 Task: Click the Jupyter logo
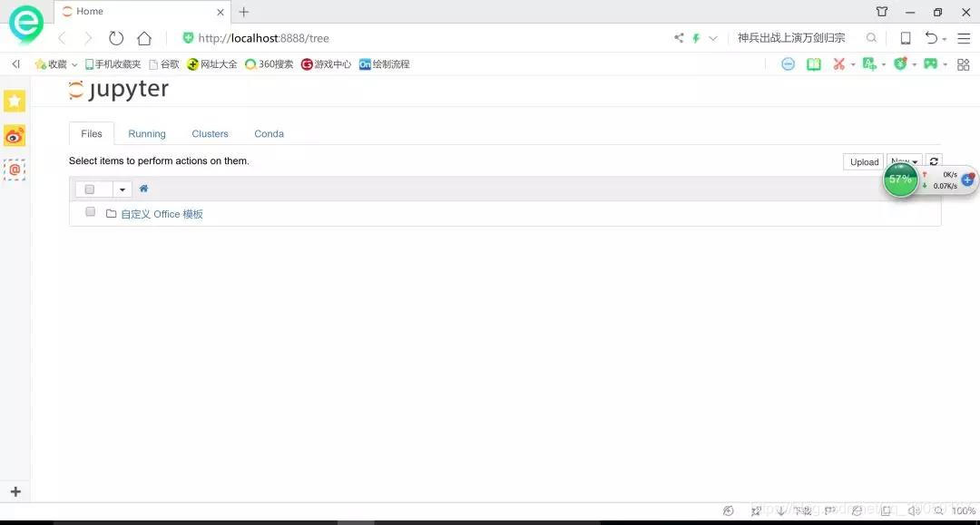click(118, 89)
